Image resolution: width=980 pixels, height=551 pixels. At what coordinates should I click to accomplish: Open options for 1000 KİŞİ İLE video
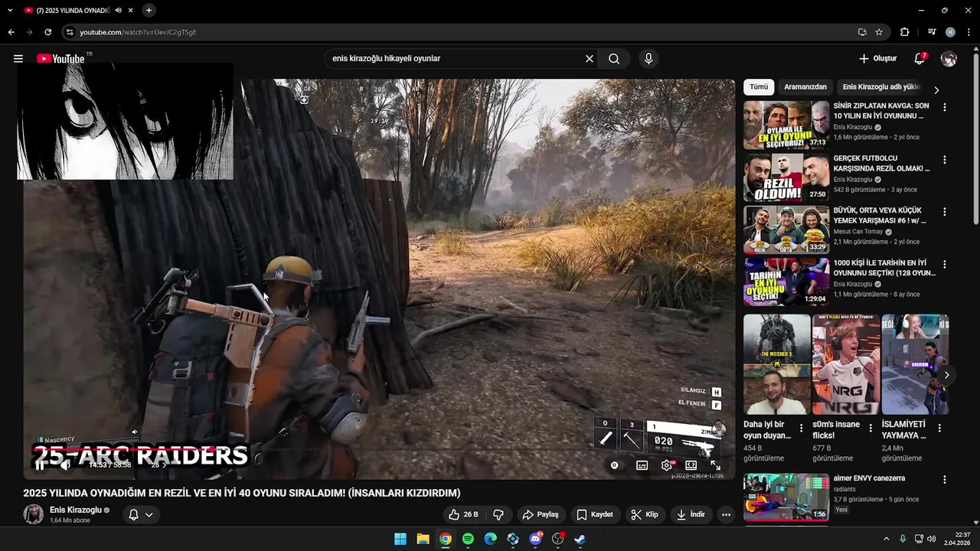click(x=944, y=264)
